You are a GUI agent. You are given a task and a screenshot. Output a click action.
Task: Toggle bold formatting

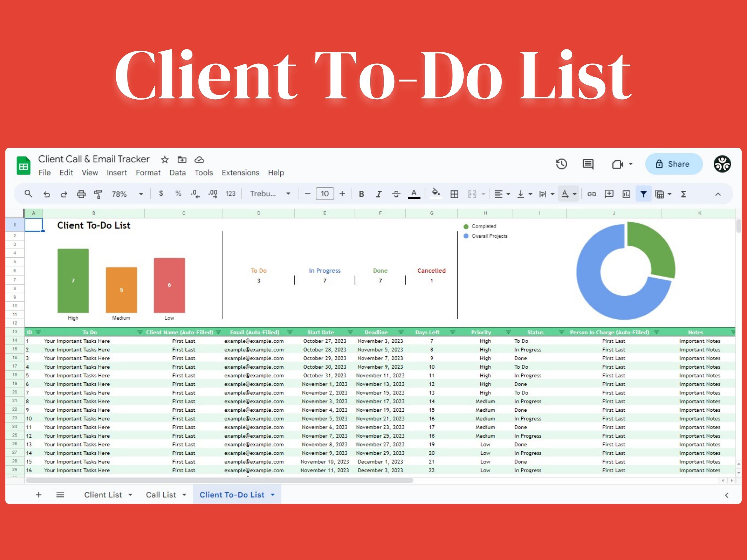(361, 194)
